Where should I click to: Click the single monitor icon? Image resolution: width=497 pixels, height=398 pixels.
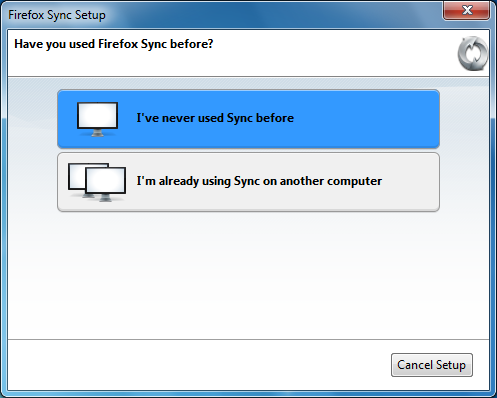(97, 119)
